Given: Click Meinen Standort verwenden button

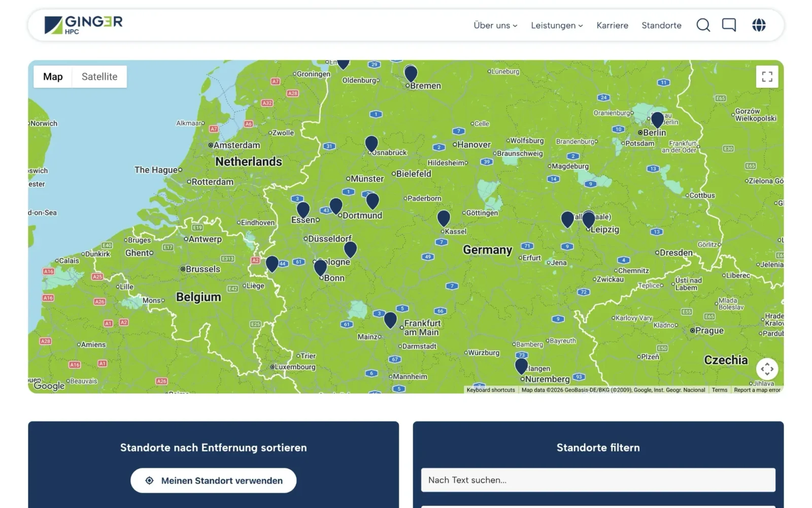Looking at the screenshot, I should coord(213,481).
